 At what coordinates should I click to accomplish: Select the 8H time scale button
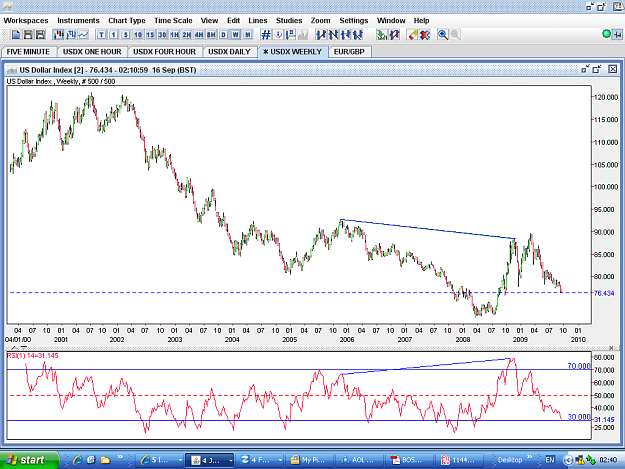(x=211, y=35)
